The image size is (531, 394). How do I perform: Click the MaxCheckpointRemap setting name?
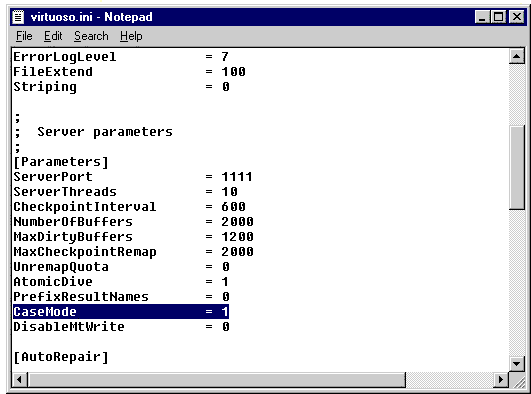(x=85, y=252)
